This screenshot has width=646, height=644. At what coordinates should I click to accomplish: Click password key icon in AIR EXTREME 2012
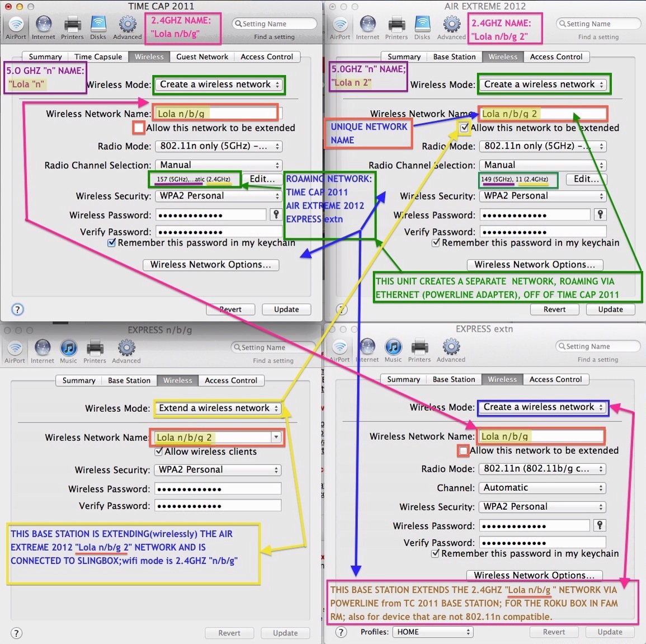point(600,214)
